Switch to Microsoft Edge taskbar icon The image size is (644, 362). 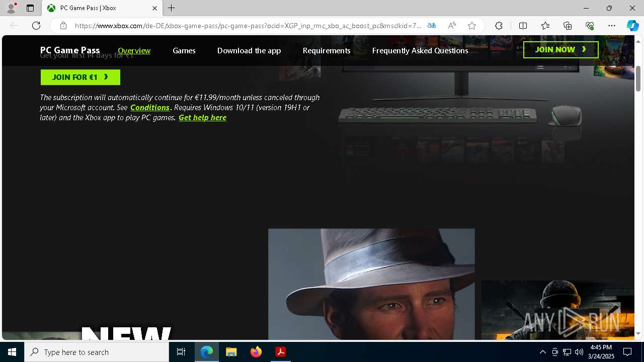(x=207, y=352)
